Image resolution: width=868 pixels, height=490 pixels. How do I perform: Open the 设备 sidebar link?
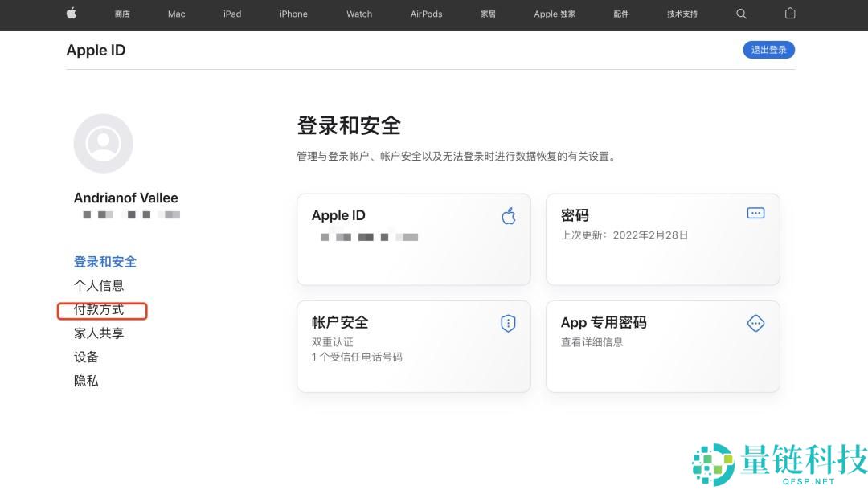click(86, 357)
